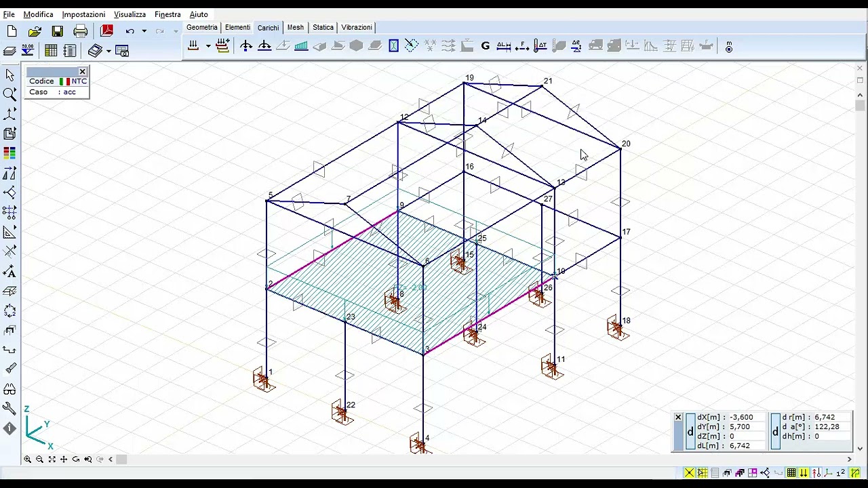The image size is (868, 488).
Task: Open an existing project via the folder icon
Action: (35, 31)
